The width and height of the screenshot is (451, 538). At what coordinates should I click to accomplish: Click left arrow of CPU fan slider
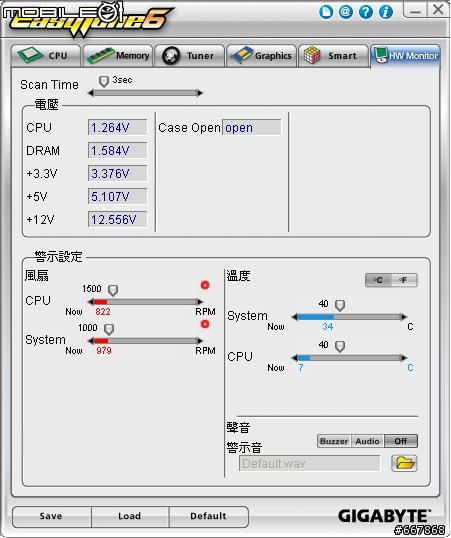click(x=91, y=302)
